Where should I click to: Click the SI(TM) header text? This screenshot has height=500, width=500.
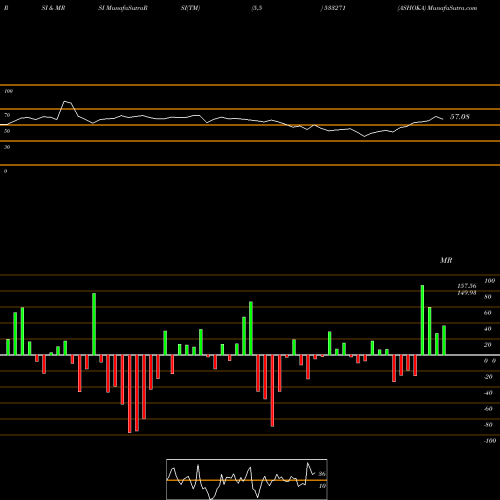[190, 8]
